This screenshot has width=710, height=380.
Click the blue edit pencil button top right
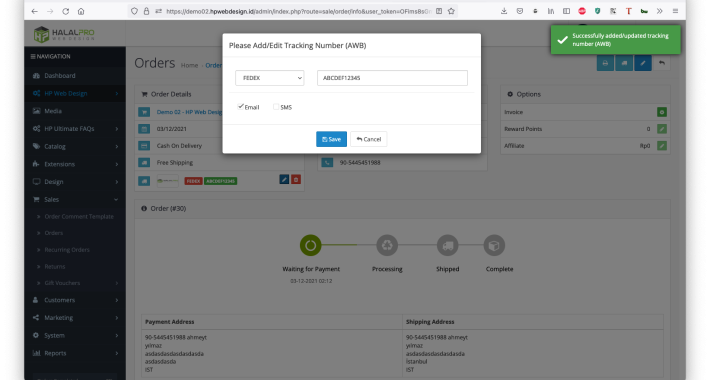tap(643, 63)
